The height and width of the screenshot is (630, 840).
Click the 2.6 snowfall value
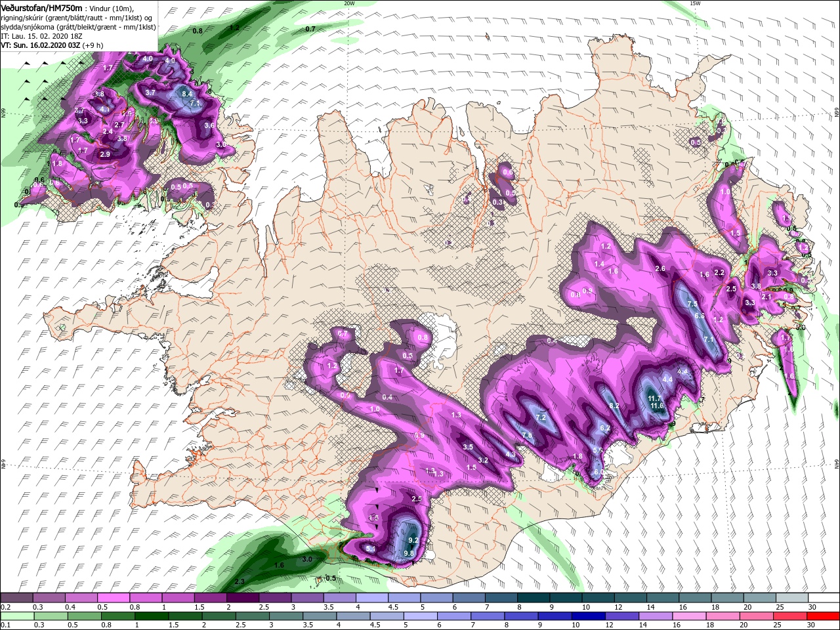point(661,268)
